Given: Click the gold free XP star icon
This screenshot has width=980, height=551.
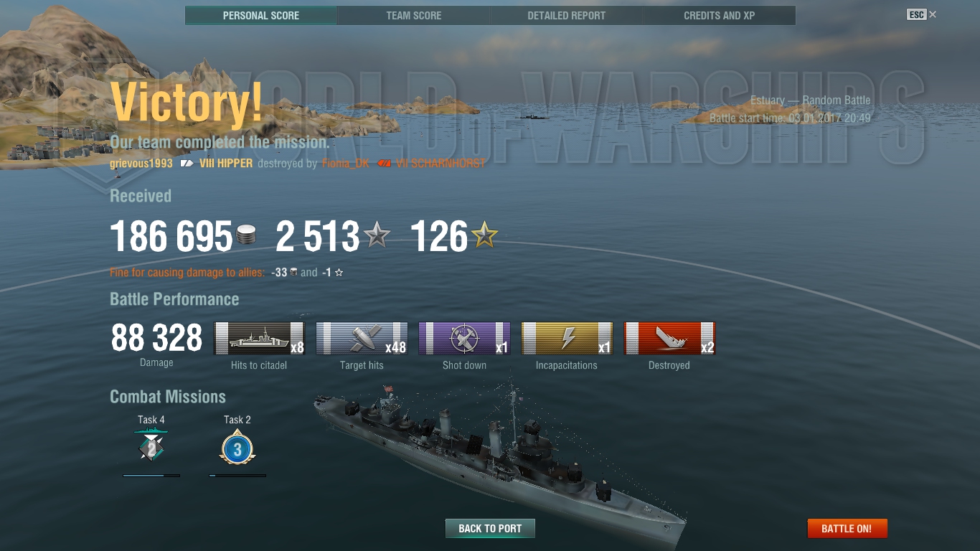Looking at the screenshot, I should (x=484, y=235).
